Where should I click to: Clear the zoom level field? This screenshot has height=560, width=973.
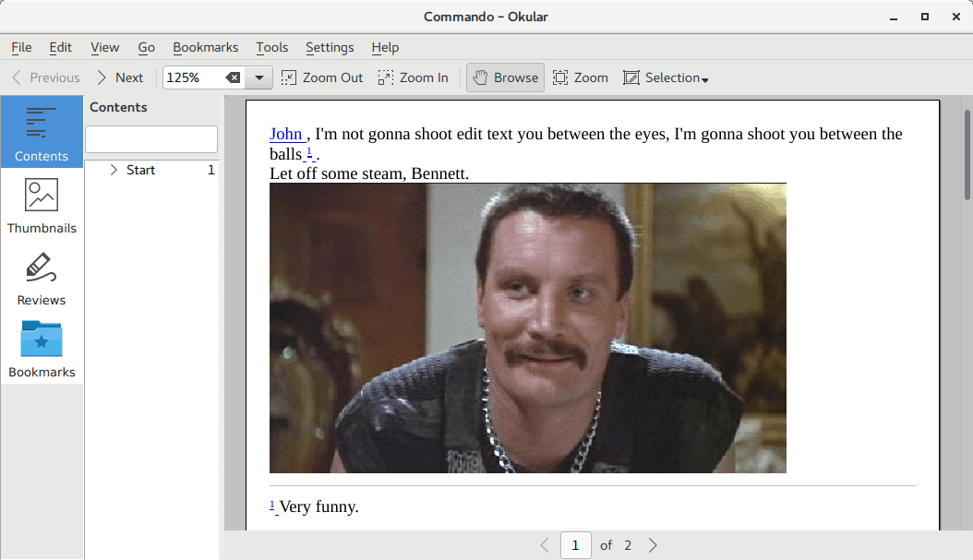coord(233,77)
